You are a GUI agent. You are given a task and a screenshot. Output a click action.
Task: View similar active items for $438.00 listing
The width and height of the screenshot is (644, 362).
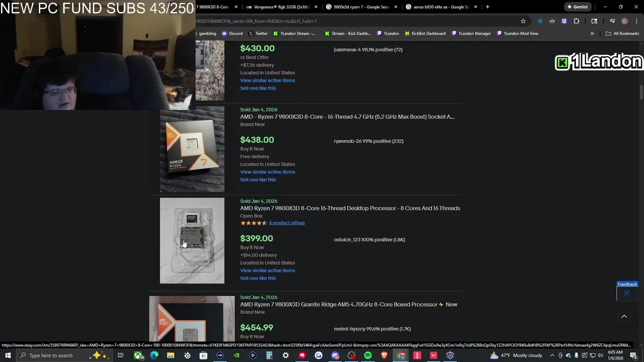pyautogui.click(x=268, y=172)
